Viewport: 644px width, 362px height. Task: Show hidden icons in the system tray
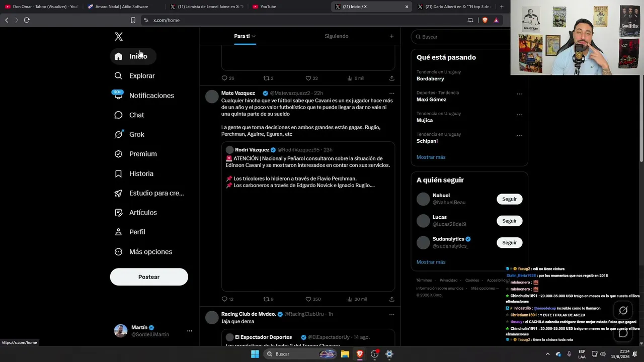click(x=547, y=354)
